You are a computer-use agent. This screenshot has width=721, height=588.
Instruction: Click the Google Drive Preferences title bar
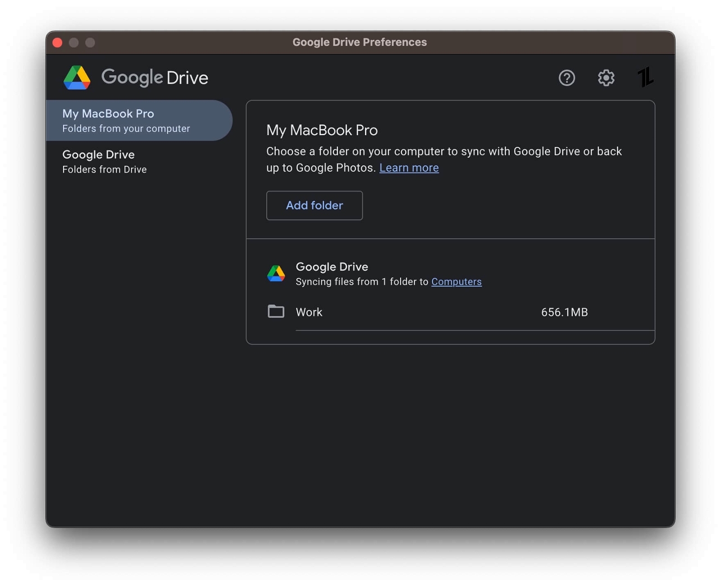[360, 42]
